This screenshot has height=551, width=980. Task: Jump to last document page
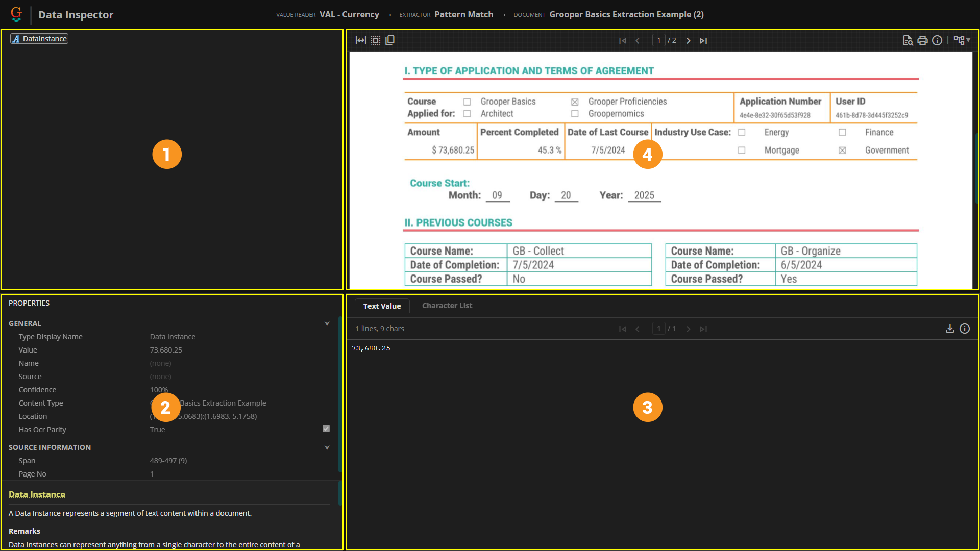703,41
